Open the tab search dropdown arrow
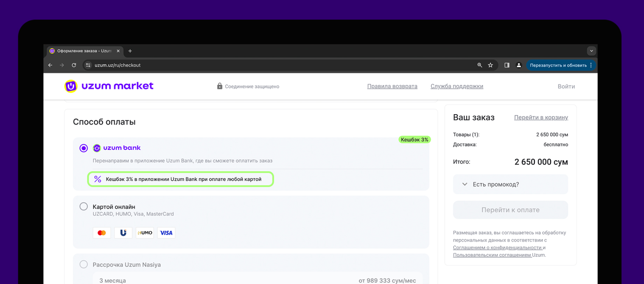The image size is (644, 284). (x=591, y=51)
